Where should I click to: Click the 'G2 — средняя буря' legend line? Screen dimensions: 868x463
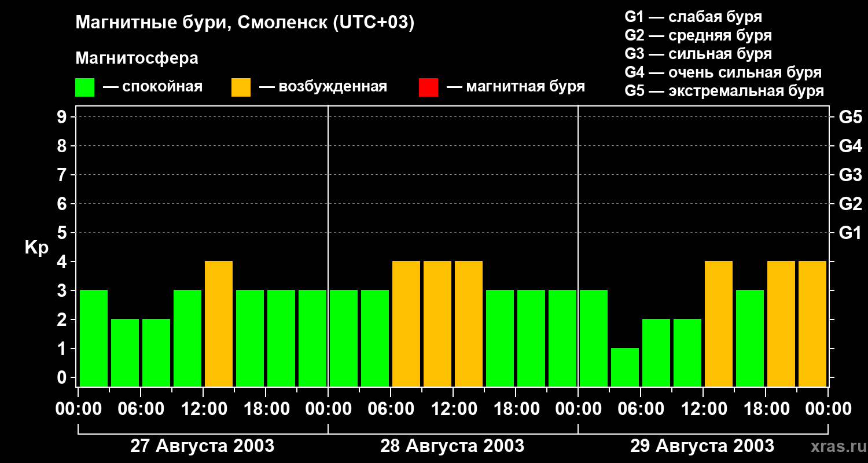point(698,35)
